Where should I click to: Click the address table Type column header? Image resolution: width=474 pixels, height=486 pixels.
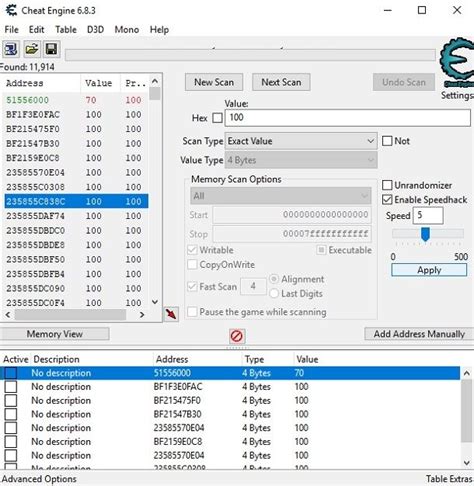(x=267, y=359)
